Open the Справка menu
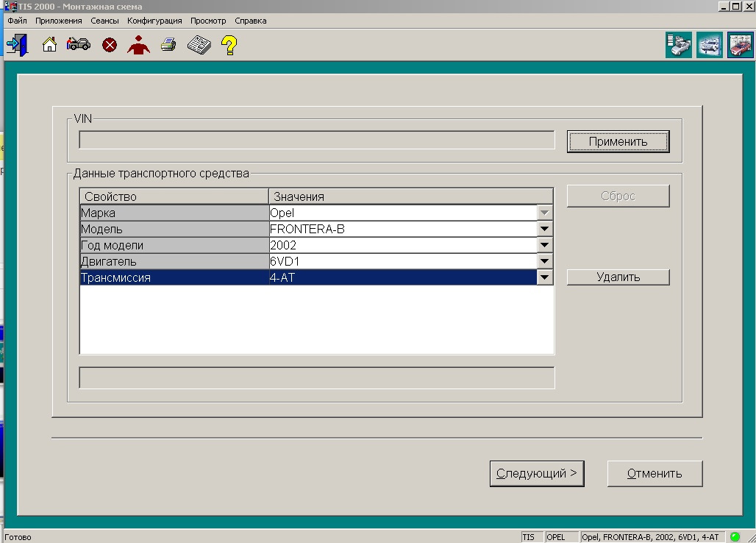This screenshot has width=756, height=543. 250,21
